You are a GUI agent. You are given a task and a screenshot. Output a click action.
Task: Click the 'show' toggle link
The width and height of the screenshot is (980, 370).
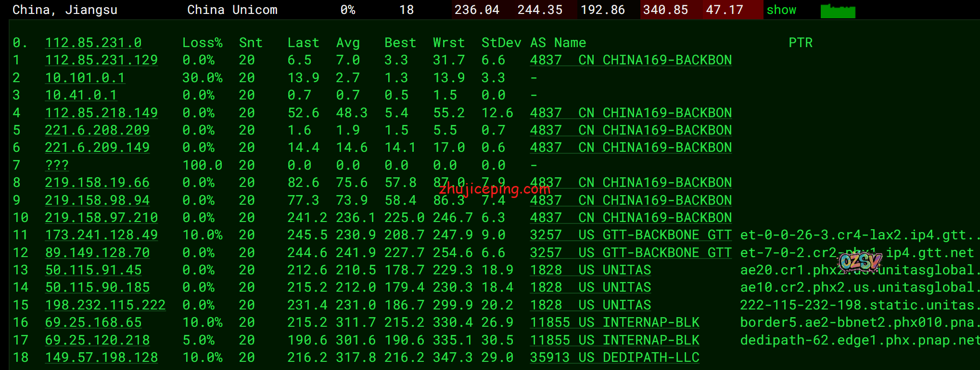[x=781, y=10]
